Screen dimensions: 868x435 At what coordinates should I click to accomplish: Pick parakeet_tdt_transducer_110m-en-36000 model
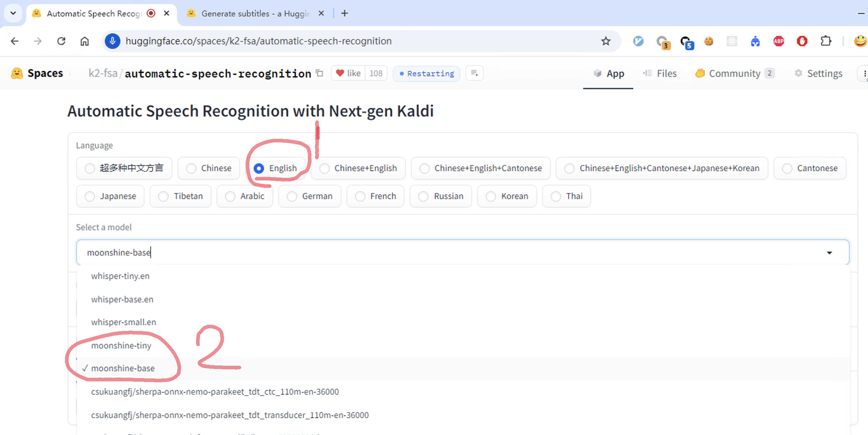(x=463, y=415)
